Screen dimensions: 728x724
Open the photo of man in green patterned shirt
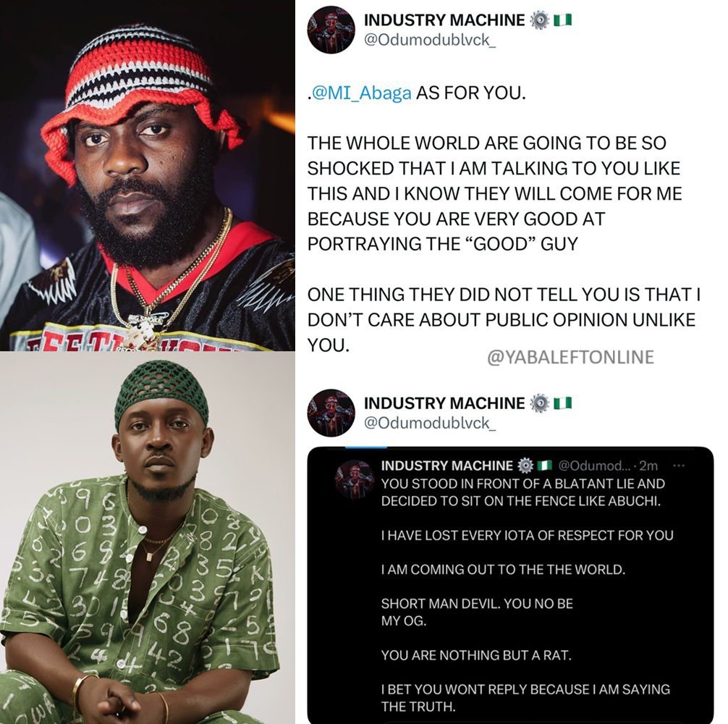[x=147, y=538]
